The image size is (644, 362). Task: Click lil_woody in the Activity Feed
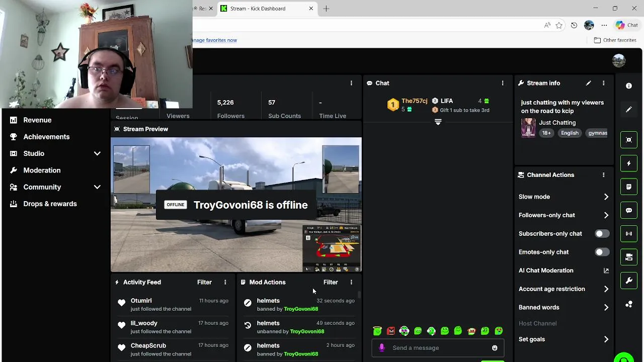(x=144, y=323)
